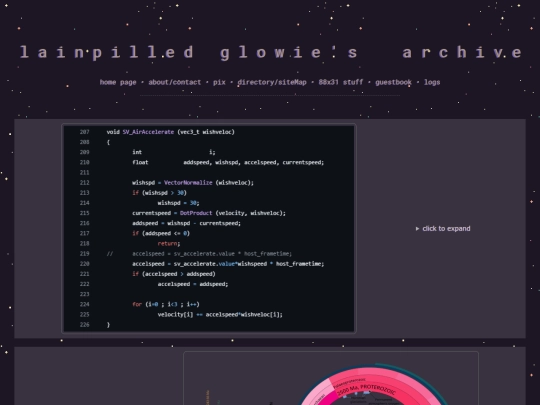Open 88x31 stuff page
Screen dimensions: 540x405
pyautogui.click(x=341, y=82)
